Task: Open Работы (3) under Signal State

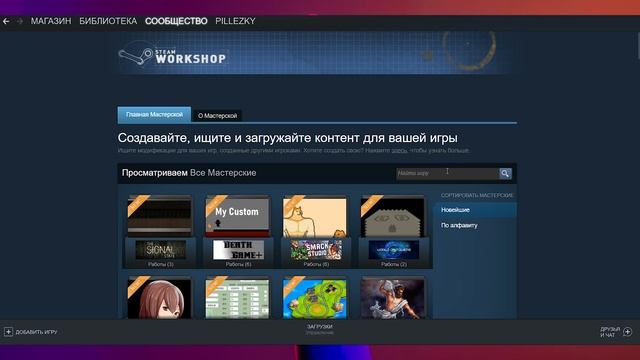Action: (160, 264)
